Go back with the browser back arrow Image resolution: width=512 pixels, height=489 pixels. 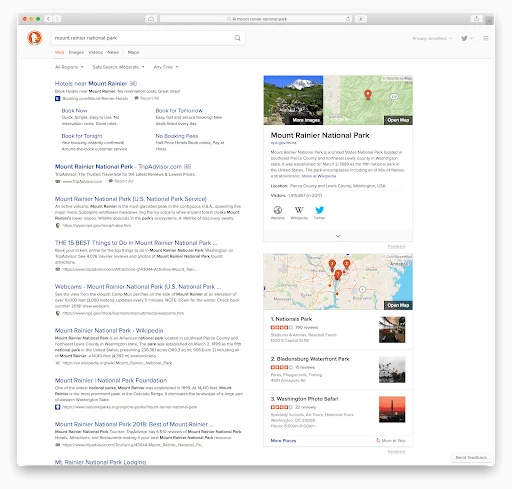(x=48, y=19)
